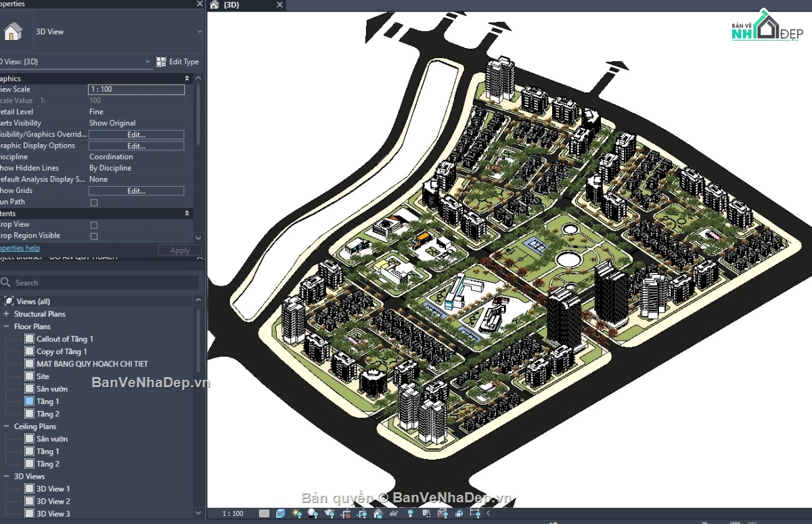Click the Detail Level value Fine
This screenshot has width=812, height=524.
coord(96,112)
